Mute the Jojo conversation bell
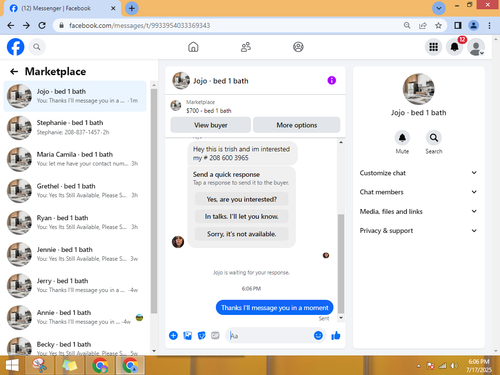The image size is (500, 375). (x=402, y=138)
